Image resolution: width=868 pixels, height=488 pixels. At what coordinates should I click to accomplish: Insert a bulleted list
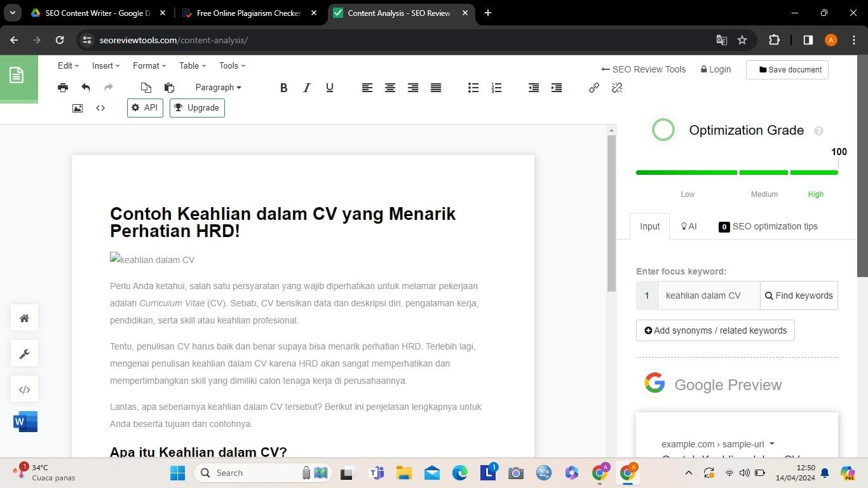click(x=473, y=88)
